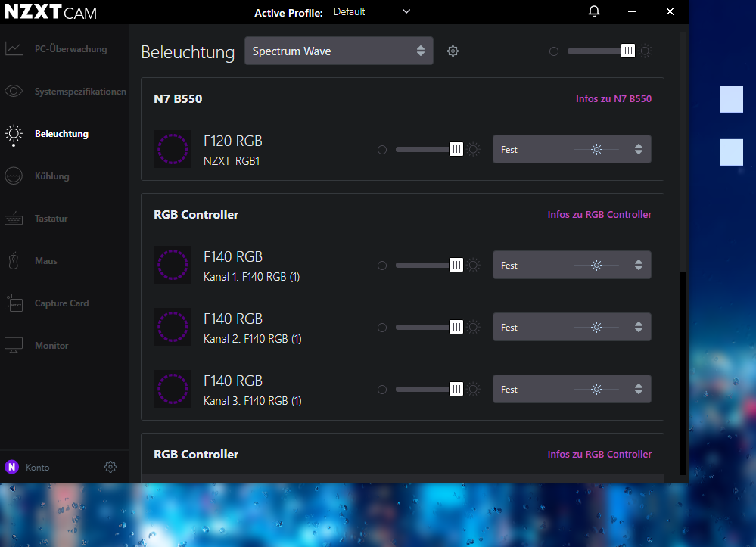Click Kanal 2 min brightness circle icon
This screenshot has width=756, height=547.
pos(382,328)
